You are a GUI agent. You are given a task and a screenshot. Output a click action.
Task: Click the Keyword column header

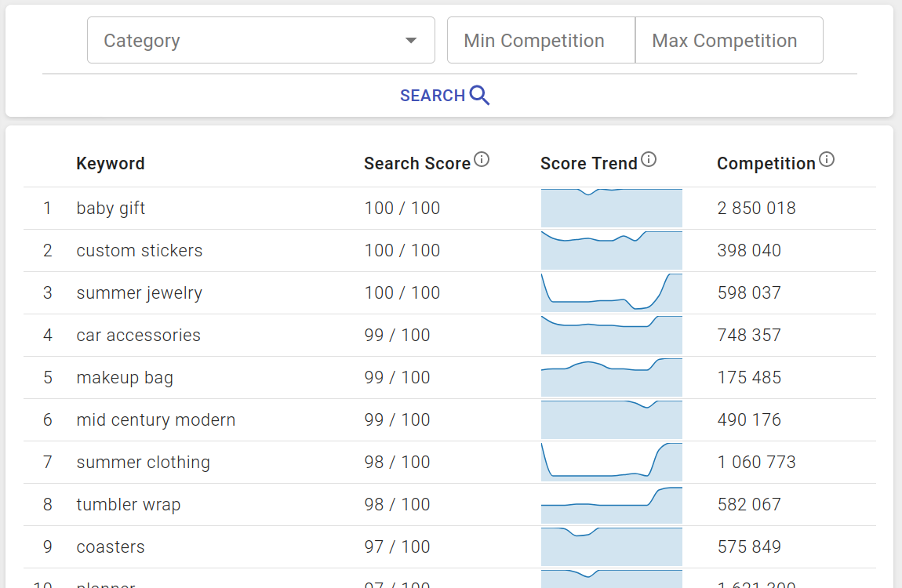[x=111, y=164]
